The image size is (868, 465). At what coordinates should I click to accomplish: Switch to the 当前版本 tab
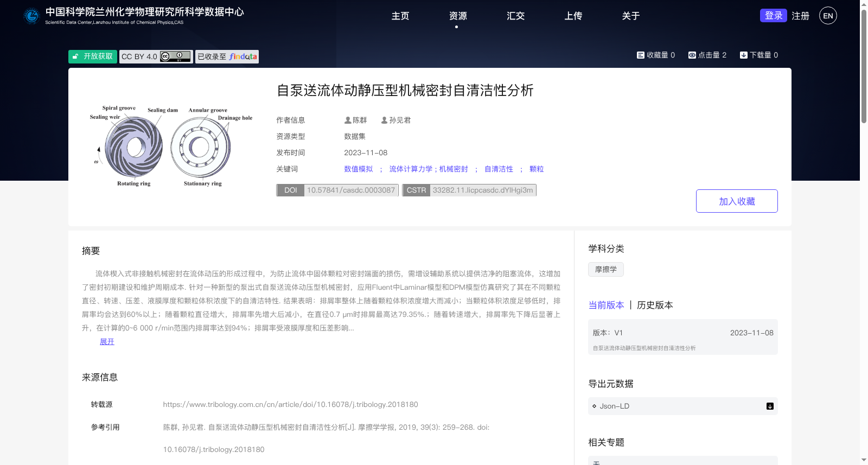click(606, 305)
